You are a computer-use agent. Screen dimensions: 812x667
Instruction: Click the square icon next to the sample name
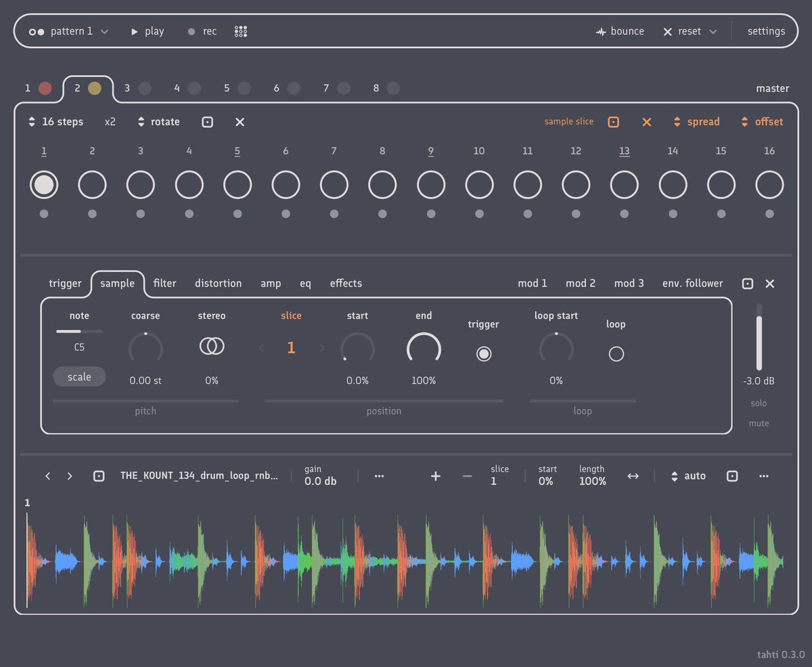[x=99, y=476]
